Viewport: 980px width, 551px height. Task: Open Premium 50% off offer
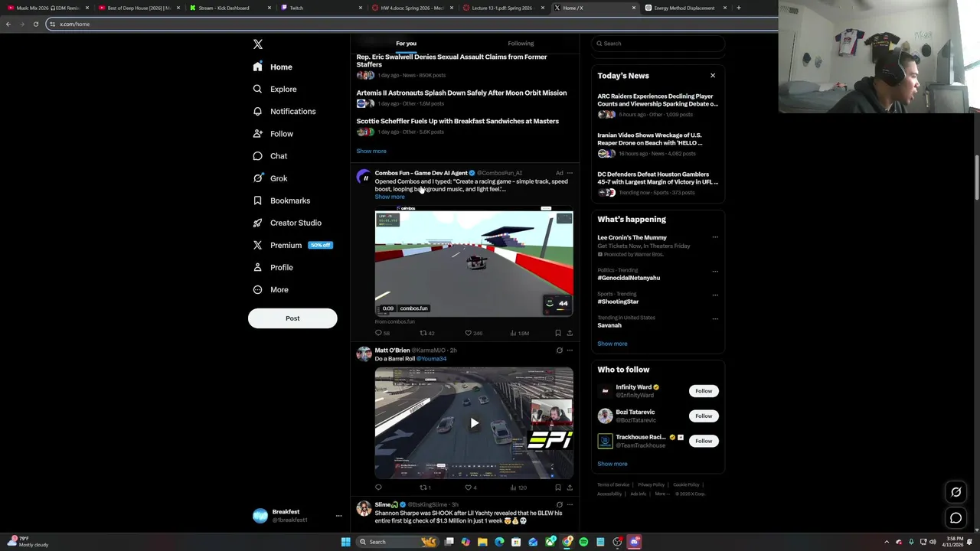(x=292, y=245)
